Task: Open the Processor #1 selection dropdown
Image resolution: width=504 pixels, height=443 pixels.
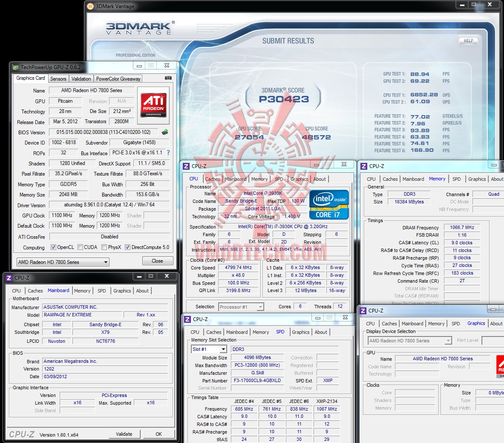Action: click(x=241, y=307)
